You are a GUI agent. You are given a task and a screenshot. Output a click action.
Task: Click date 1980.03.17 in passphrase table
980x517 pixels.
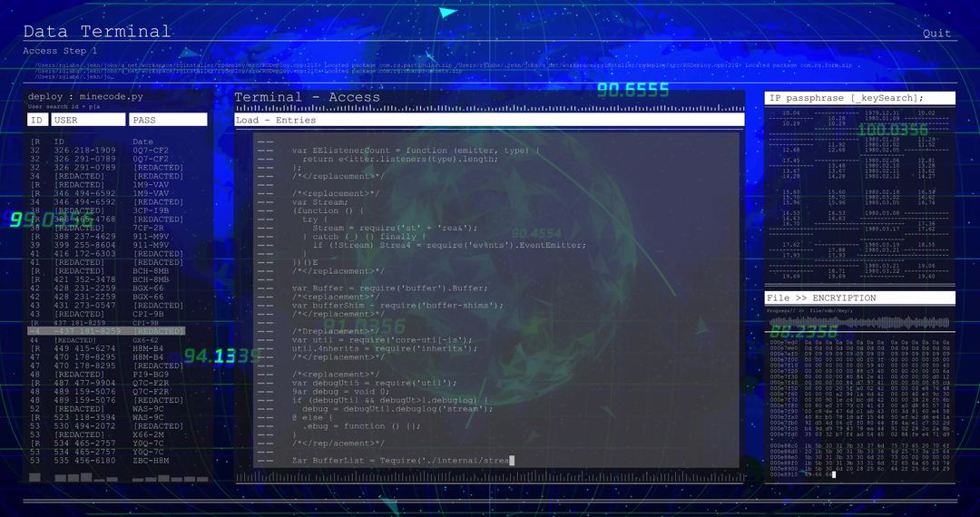(883, 229)
